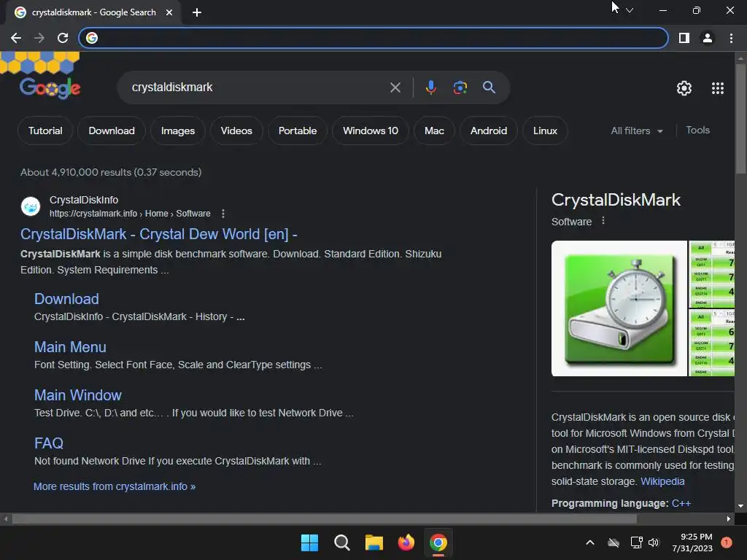The image size is (747, 560).
Task: Open the Chrome side panel
Action: click(x=684, y=38)
